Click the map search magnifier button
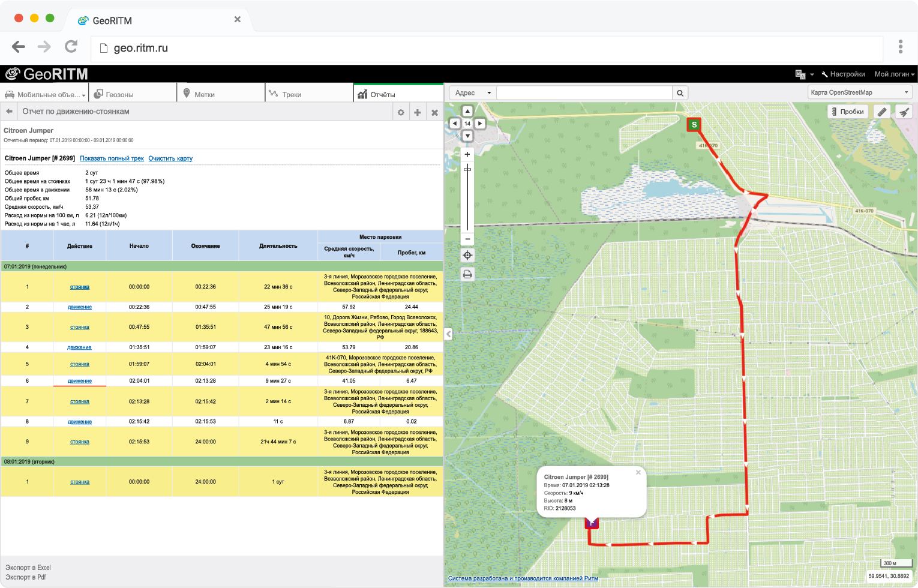Screen dimensions: 918x588 click(680, 93)
